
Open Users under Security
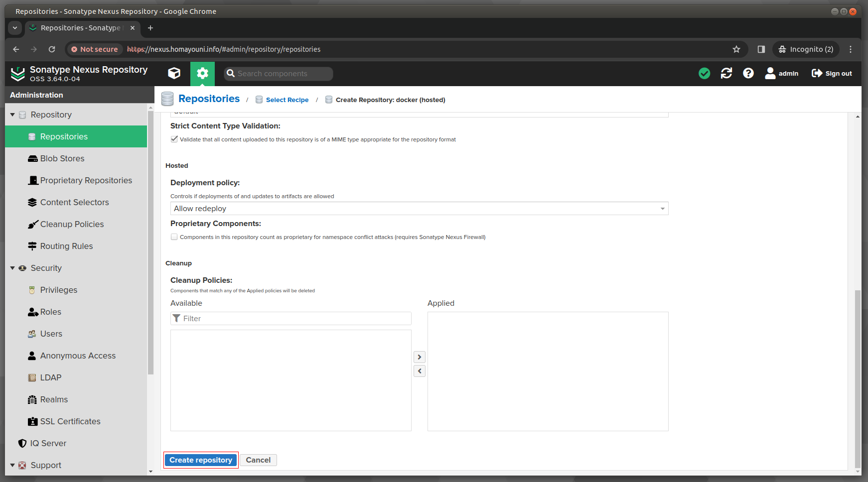click(x=76, y=334)
